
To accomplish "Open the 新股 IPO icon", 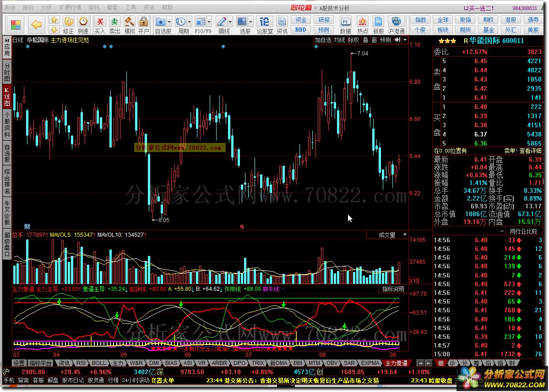I will point(378,22).
